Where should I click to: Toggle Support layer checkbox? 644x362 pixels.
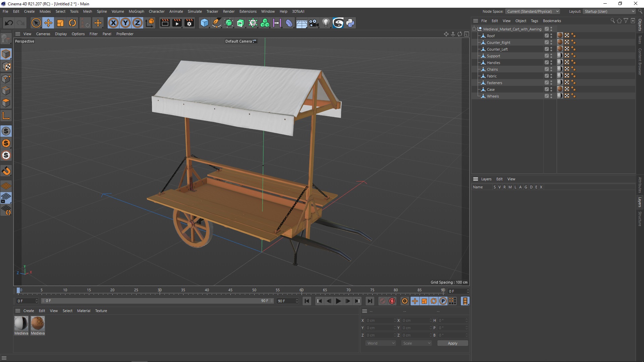[x=547, y=56]
